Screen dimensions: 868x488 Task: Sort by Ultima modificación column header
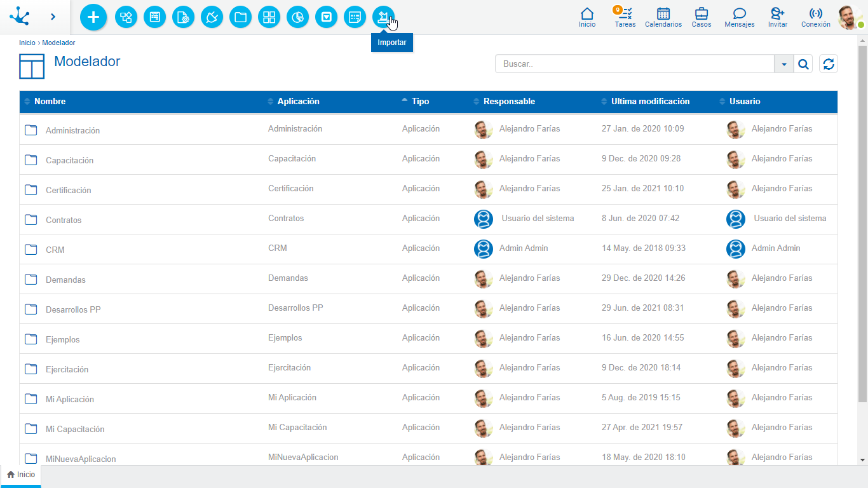pos(649,102)
